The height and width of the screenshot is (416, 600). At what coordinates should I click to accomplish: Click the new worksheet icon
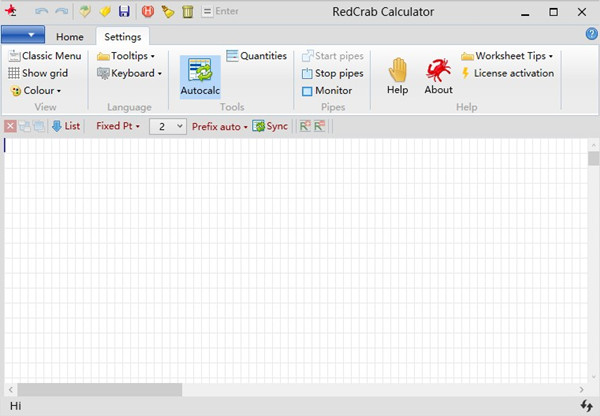coord(85,11)
